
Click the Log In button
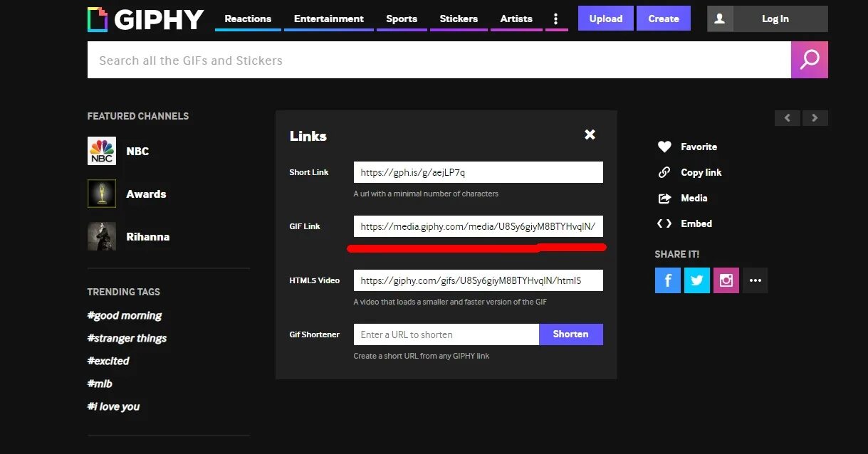[x=775, y=19]
